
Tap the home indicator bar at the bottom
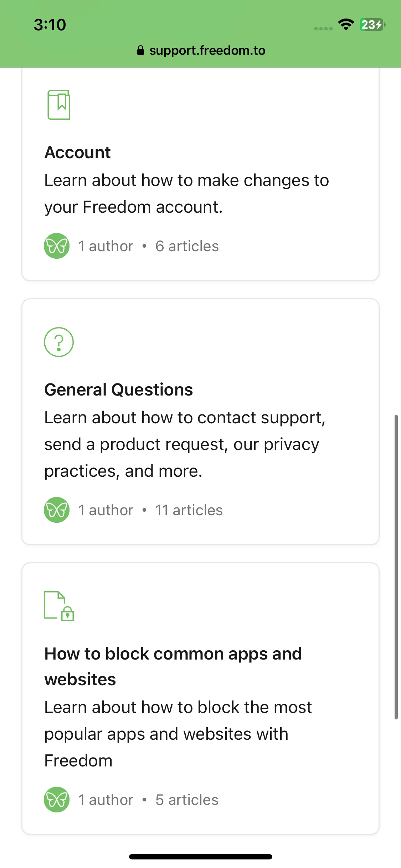point(201,857)
